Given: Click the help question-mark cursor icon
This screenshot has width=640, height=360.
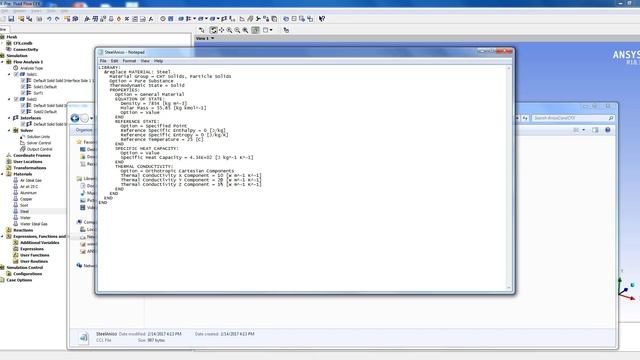Looking at the screenshot, I should (322, 19).
